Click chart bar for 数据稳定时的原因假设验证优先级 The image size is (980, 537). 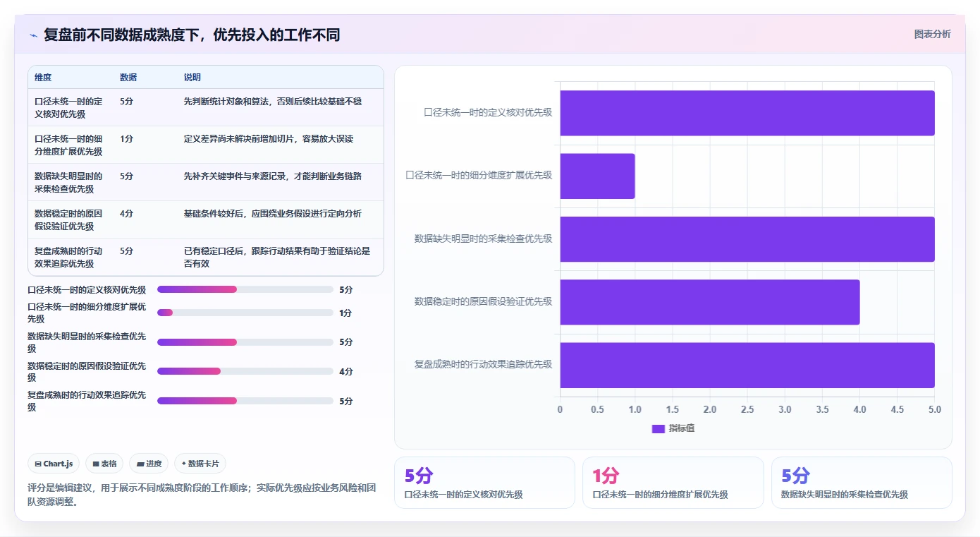pos(710,302)
